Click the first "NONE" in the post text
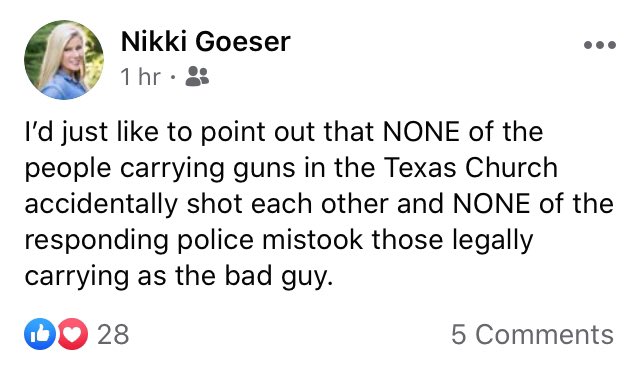Image resolution: width=640 pixels, height=366 pixels. coord(421,132)
